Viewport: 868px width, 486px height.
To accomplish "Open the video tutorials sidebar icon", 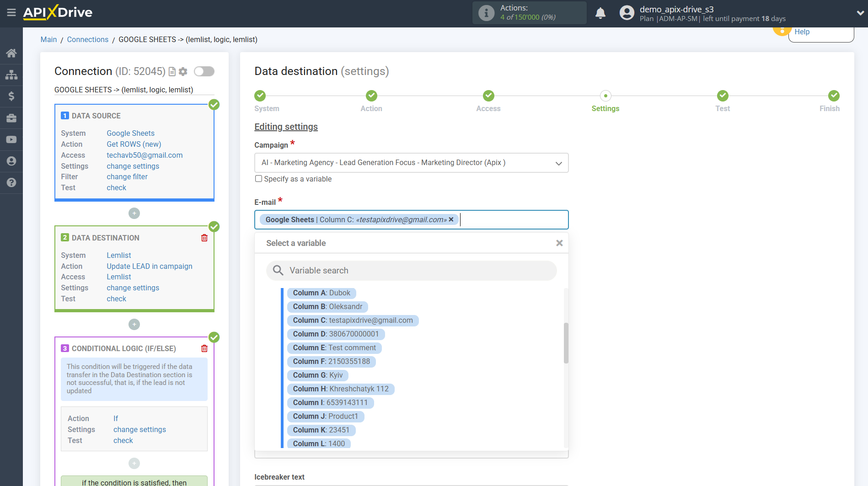I will (x=11, y=139).
